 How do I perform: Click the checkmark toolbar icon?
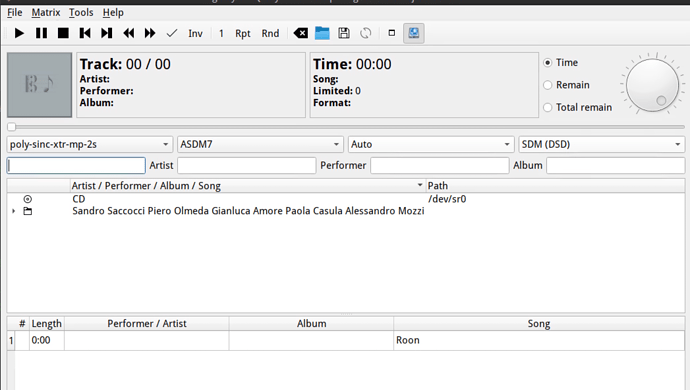point(172,33)
